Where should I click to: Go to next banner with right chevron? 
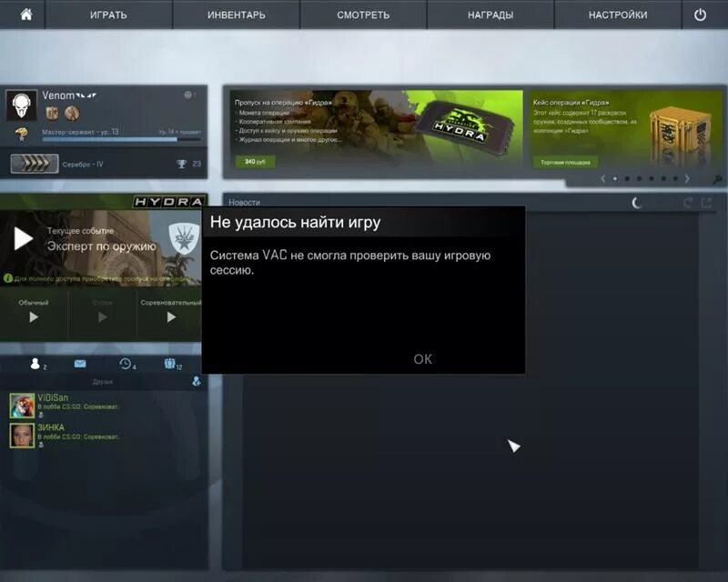click(687, 178)
